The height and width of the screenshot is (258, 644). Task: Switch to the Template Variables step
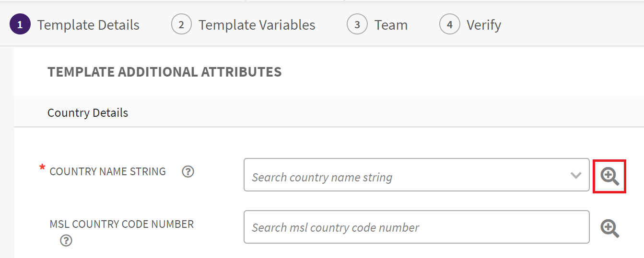click(257, 25)
